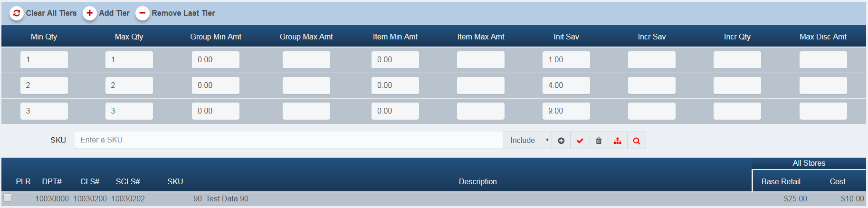Tick the checkbox for Test Data 90 row

(x=8, y=198)
